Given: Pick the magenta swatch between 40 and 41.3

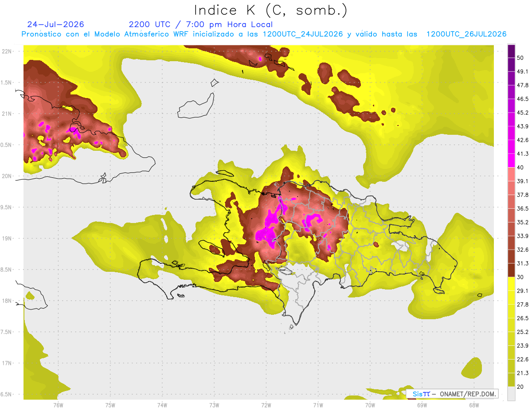Looking at the screenshot, I should click(511, 160).
